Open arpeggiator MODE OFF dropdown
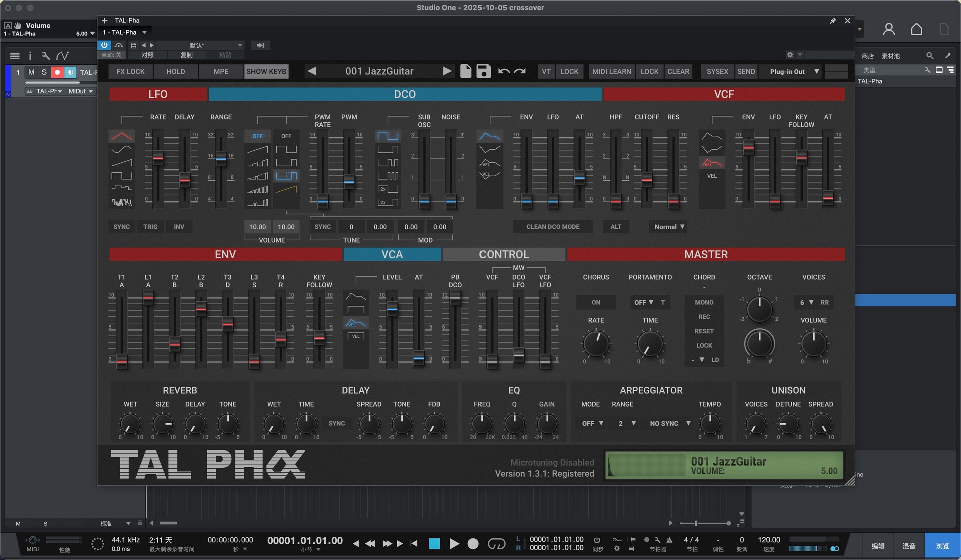 click(592, 423)
